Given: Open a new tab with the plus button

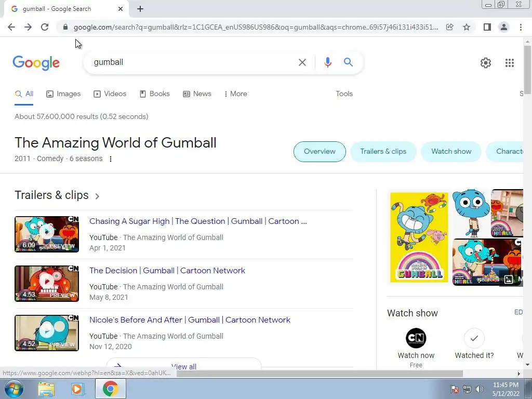Looking at the screenshot, I should [140, 9].
